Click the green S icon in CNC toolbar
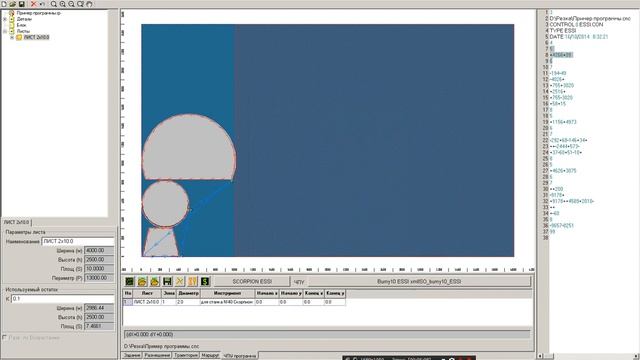The width and height of the screenshot is (640, 360). click(205, 281)
